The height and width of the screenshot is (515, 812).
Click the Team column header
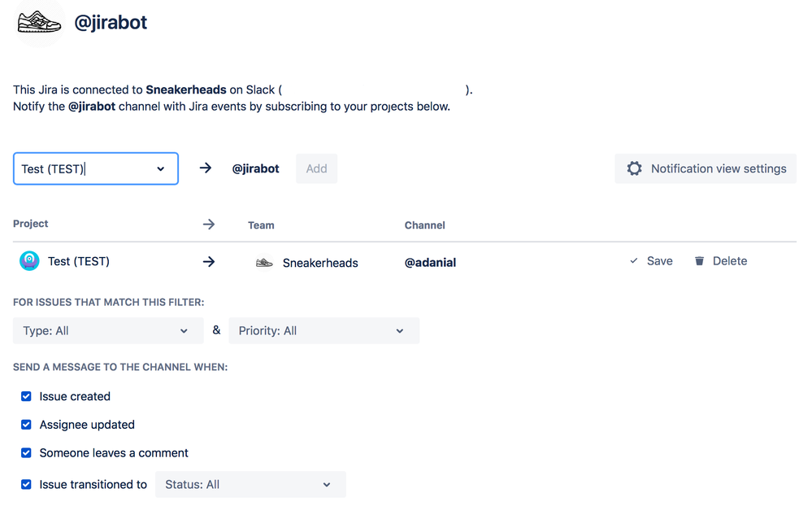[261, 225]
